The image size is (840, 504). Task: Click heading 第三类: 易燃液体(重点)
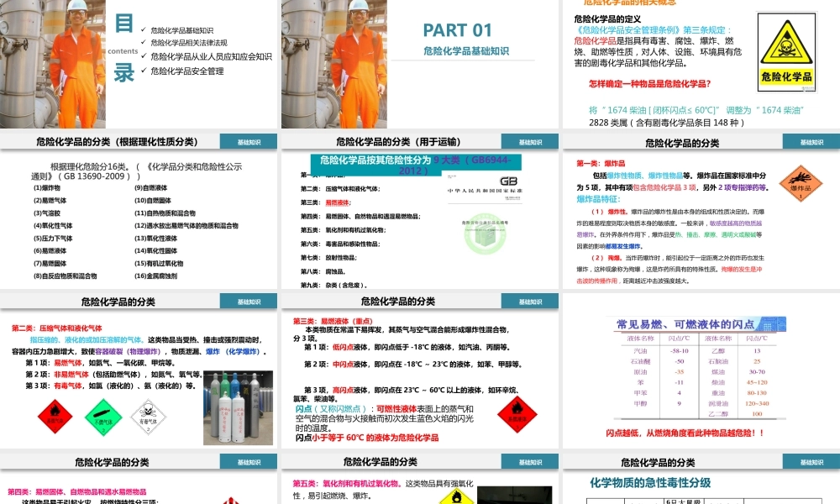coord(333,322)
